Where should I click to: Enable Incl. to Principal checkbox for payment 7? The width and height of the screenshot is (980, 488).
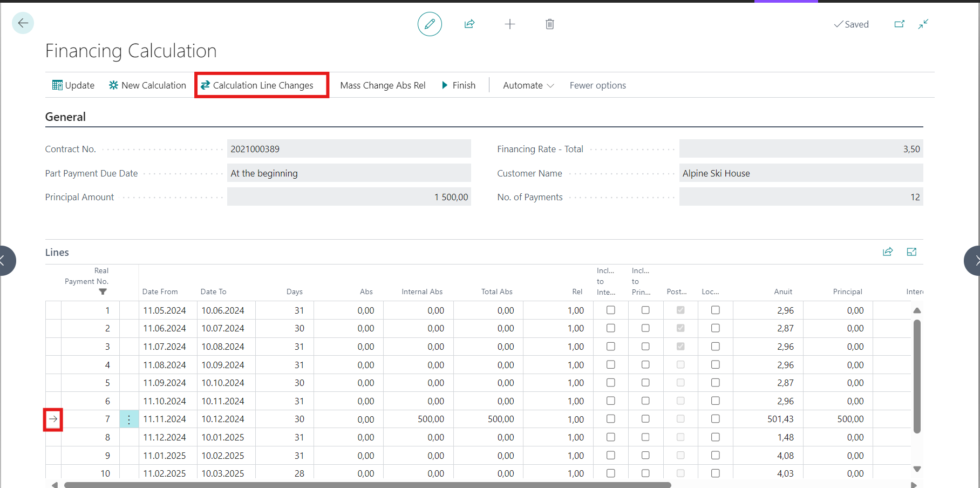[x=645, y=419]
